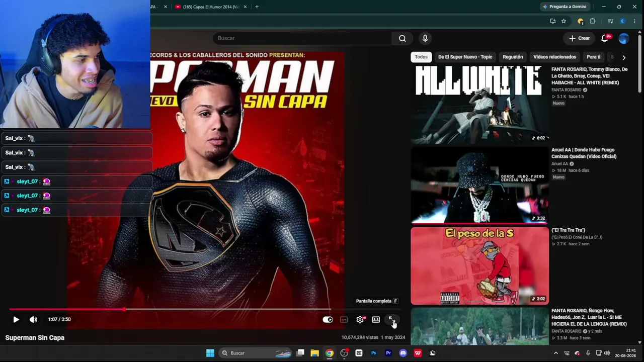644x362 pixels.
Task: Close the Capea El Humor 2014 tab
Action: tap(246, 7)
